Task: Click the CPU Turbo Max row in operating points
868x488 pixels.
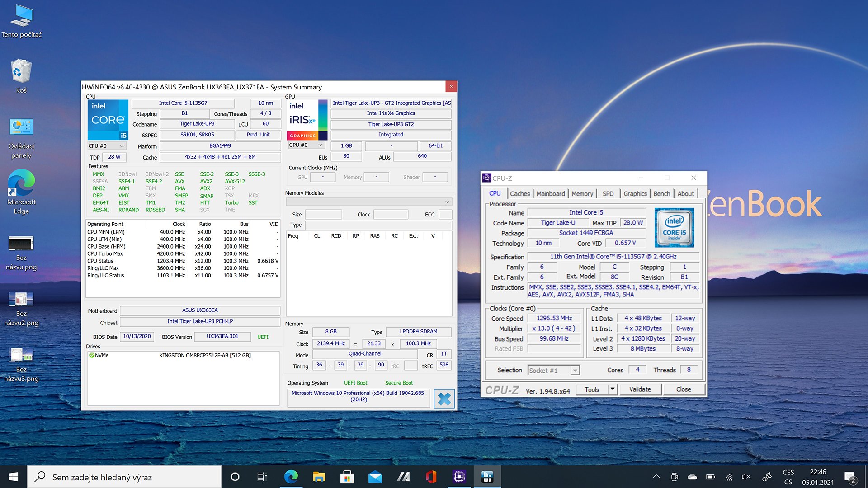Action: [x=183, y=253]
